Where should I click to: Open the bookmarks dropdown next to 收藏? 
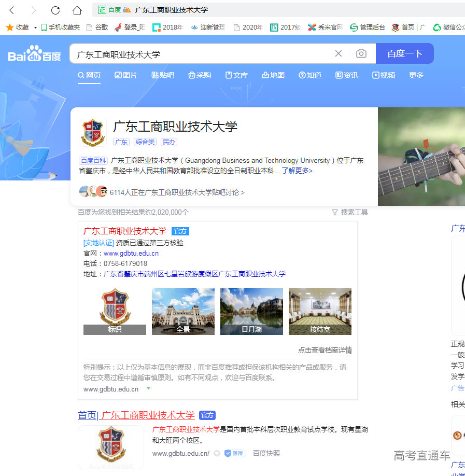point(35,27)
